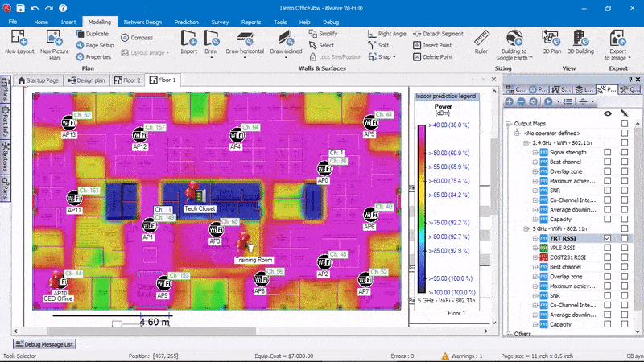This screenshot has height=362, width=644.
Task: Open the Help question mark icon
Action: [x=63, y=8]
